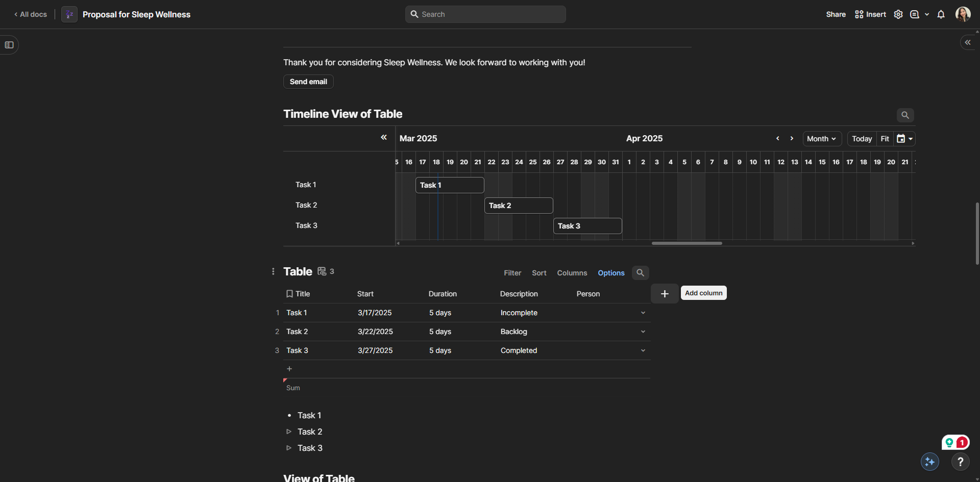This screenshot has width=980, height=482.
Task: Open table Options menu
Action: [x=611, y=273]
